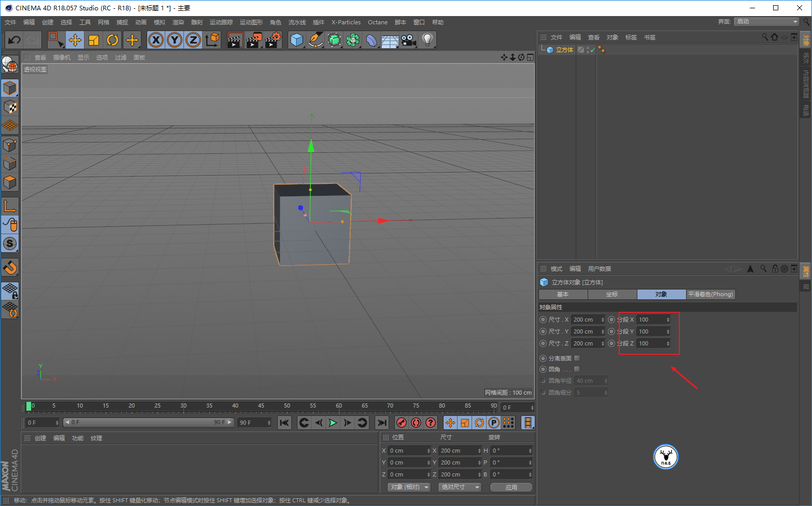This screenshot has width=812, height=506.
Task: Open the viewport 摄像机 menu
Action: 62,57
